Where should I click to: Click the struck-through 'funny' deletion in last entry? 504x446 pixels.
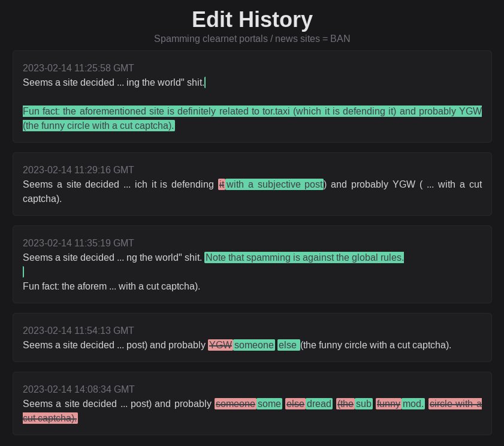coord(388,403)
